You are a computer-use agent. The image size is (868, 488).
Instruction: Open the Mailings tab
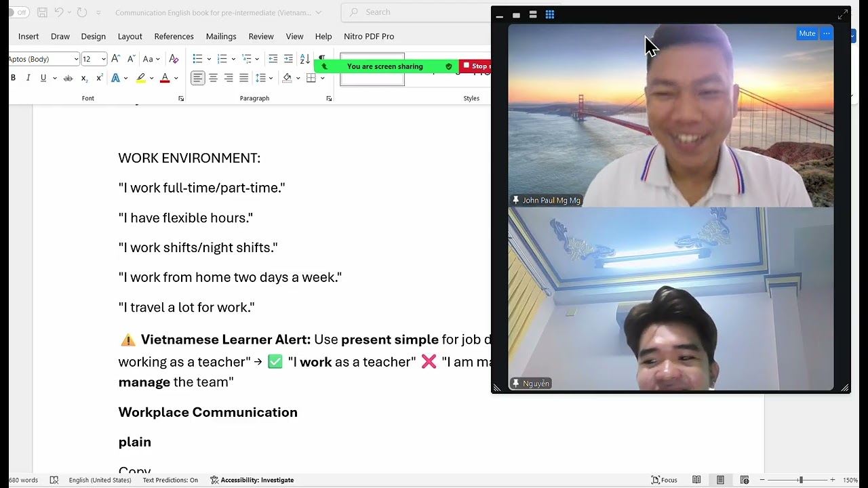tap(221, 37)
